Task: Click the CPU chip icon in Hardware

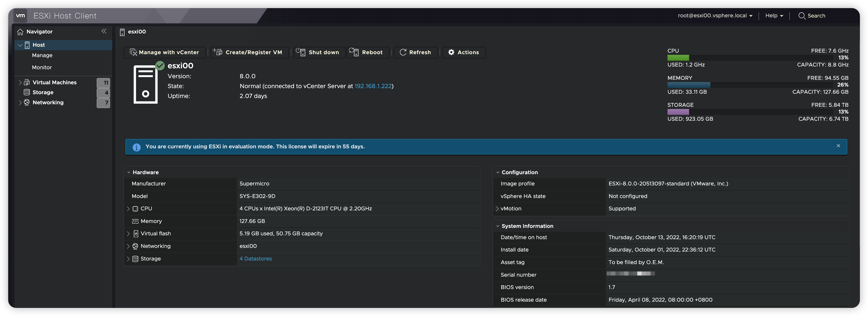Action: pos(136,209)
